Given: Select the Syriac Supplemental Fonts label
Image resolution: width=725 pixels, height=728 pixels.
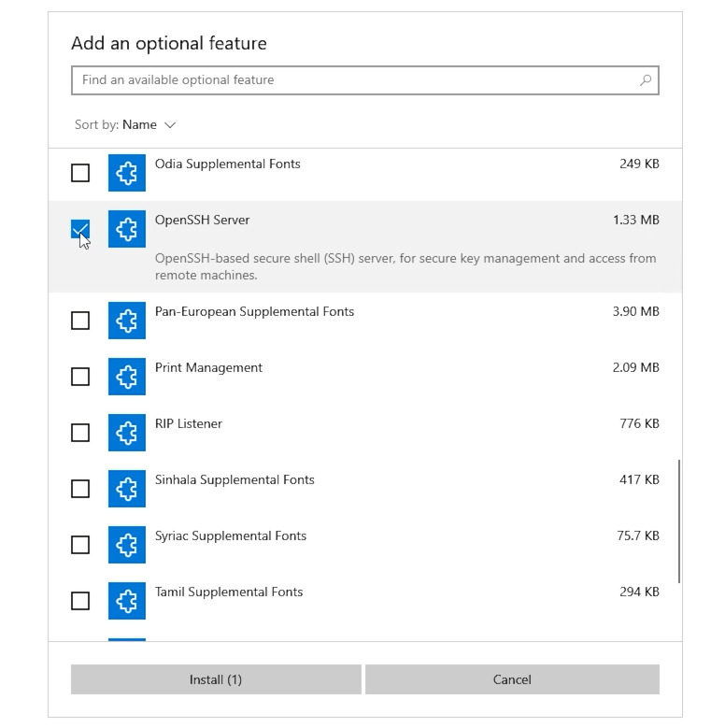Looking at the screenshot, I should 231,535.
